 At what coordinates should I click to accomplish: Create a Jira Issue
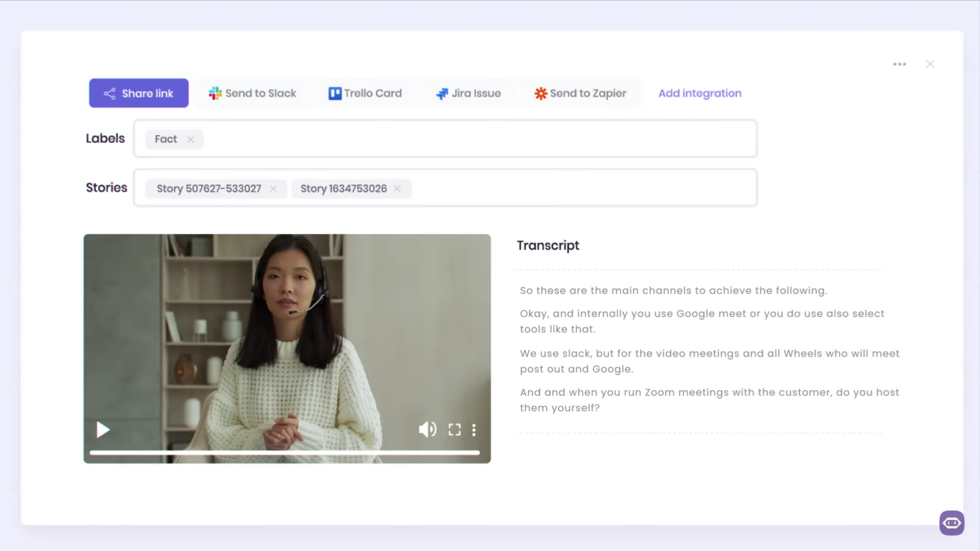tap(468, 93)
